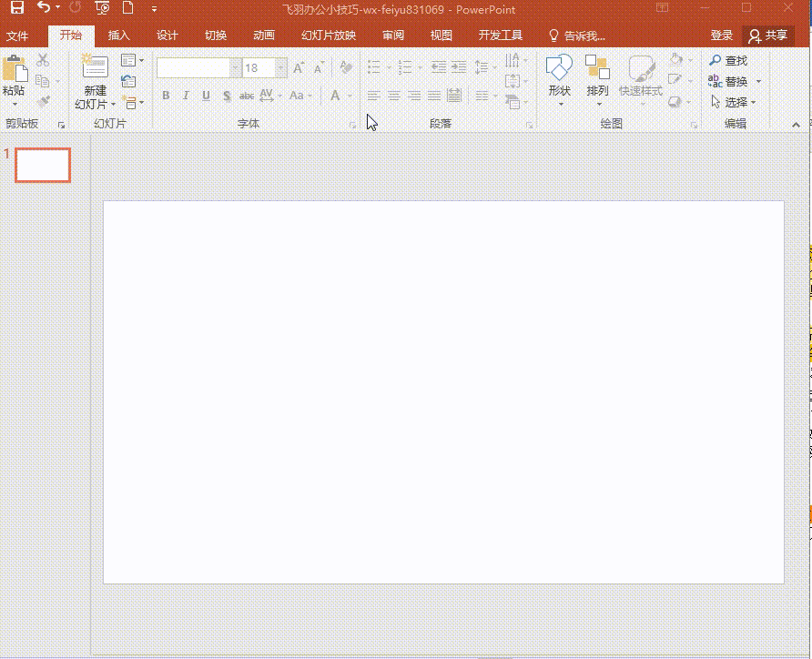Toggle Underline formatting
This screenshot has height=659, width=812.
(206, 96)
